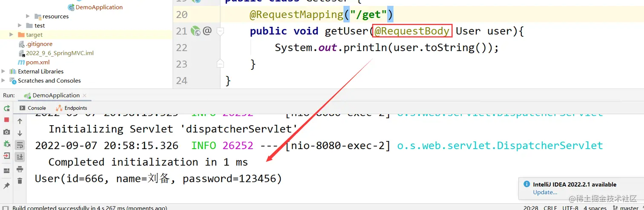Rerun DemoApplication with the green rerun icon
The image size is (644, 210).
(7, 108)
